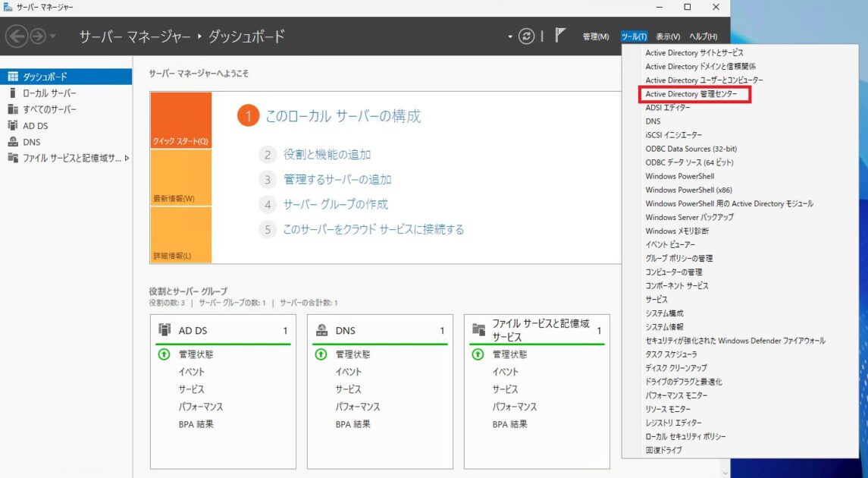Choose Windows Defender ファイアウォール entry
This screenshot has width=868, height=478.
[735, 341]
